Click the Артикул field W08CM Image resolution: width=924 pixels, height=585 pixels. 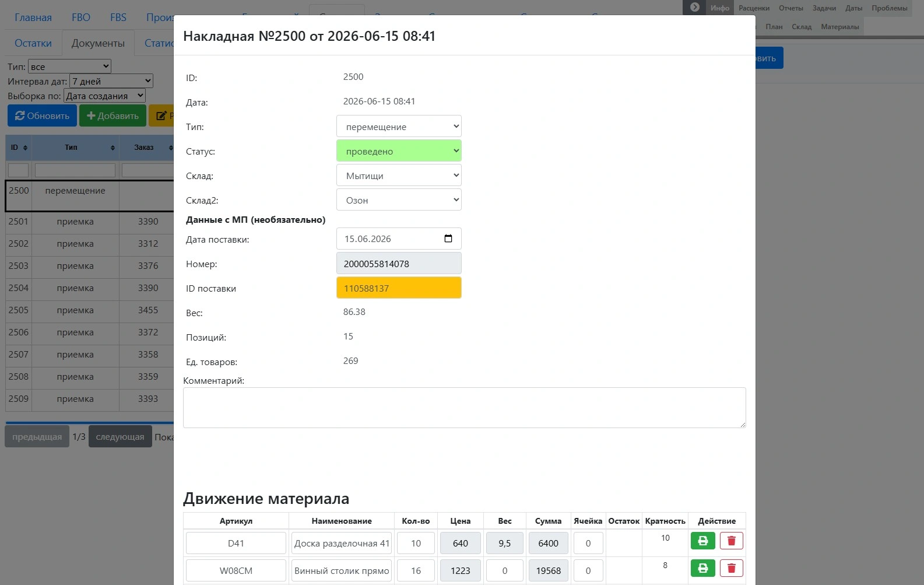tap(236, 570)
